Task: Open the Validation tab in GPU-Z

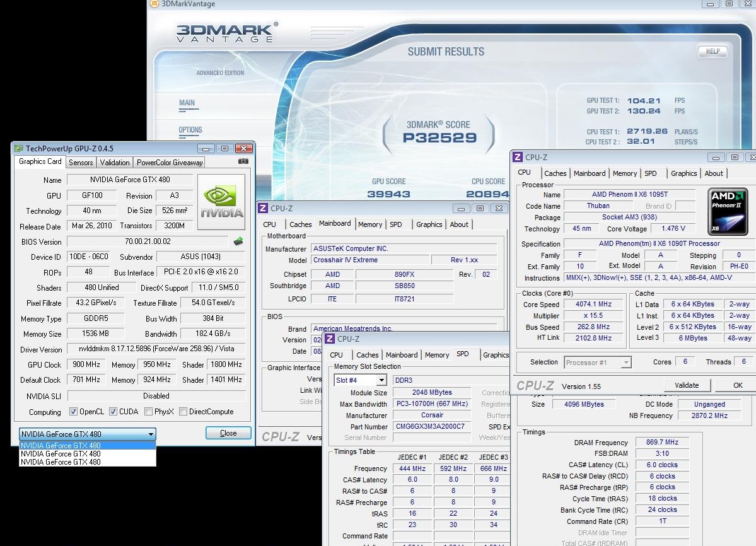Action: [x=115, y=163]
